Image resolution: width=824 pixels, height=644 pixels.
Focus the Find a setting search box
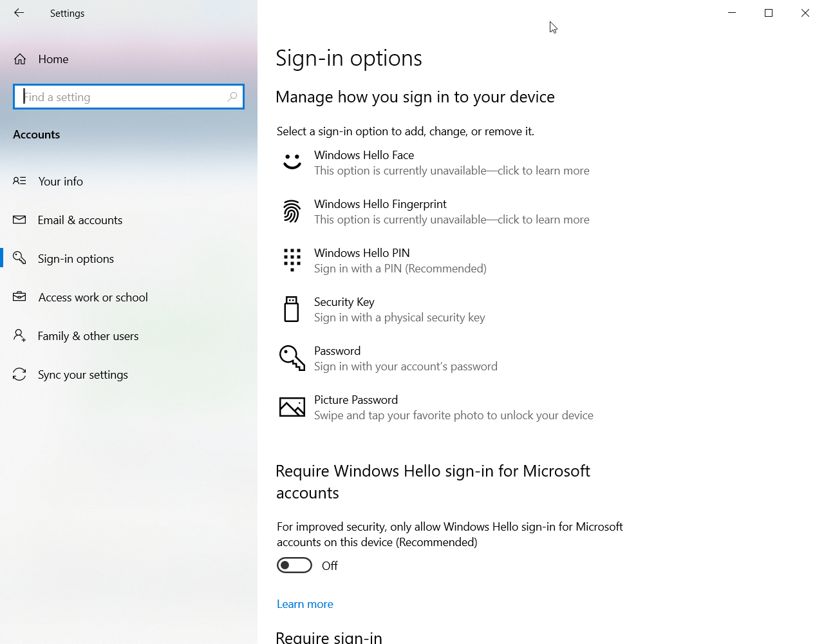click(129, 97)
